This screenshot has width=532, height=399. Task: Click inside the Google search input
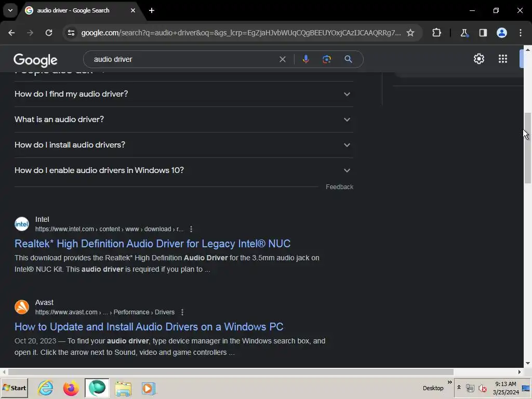pos(183,59)
